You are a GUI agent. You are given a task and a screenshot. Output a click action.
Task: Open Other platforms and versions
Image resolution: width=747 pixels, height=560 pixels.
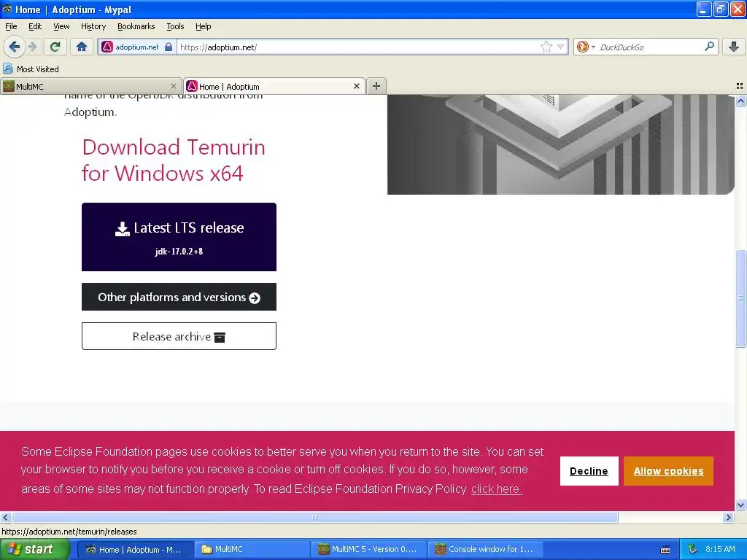(x=179, y=297)
